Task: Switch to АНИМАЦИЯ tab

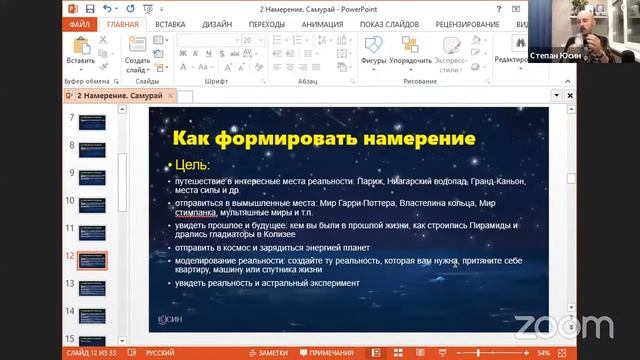Action: coord(322,24)
